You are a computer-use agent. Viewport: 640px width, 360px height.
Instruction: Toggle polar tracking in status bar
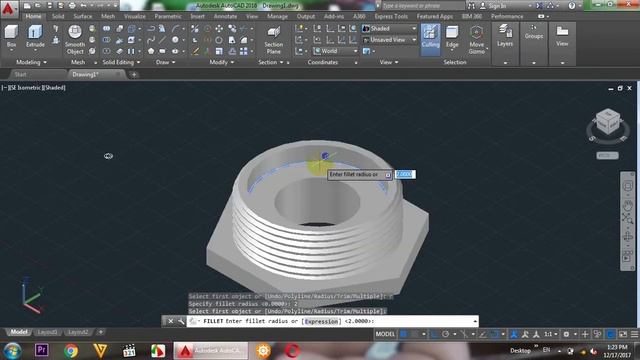click(445, 334)
